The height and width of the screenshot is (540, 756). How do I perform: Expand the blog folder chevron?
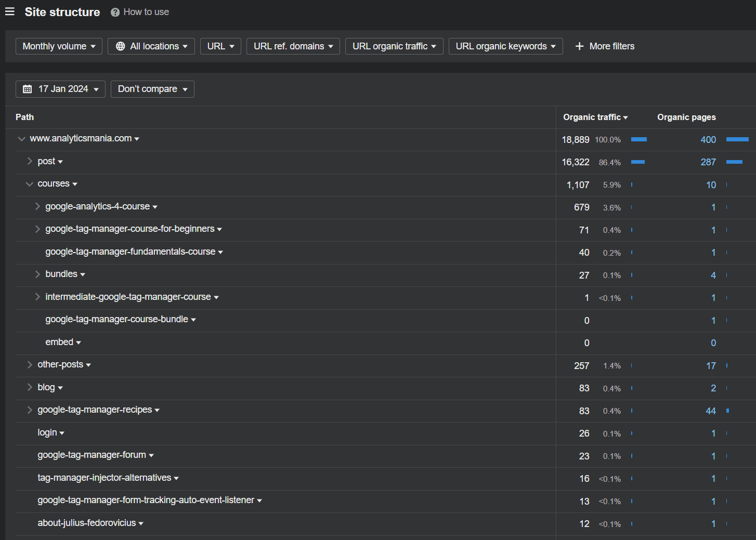tap(30, 387)
